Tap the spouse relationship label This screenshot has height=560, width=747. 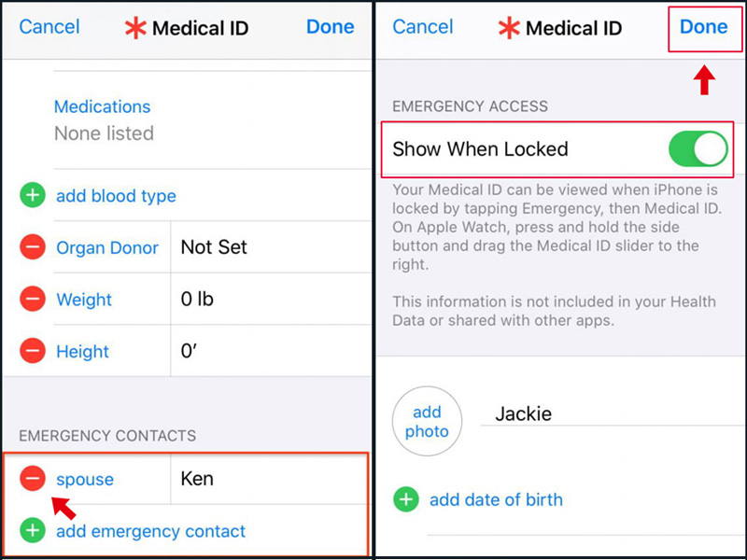point(85,480)
